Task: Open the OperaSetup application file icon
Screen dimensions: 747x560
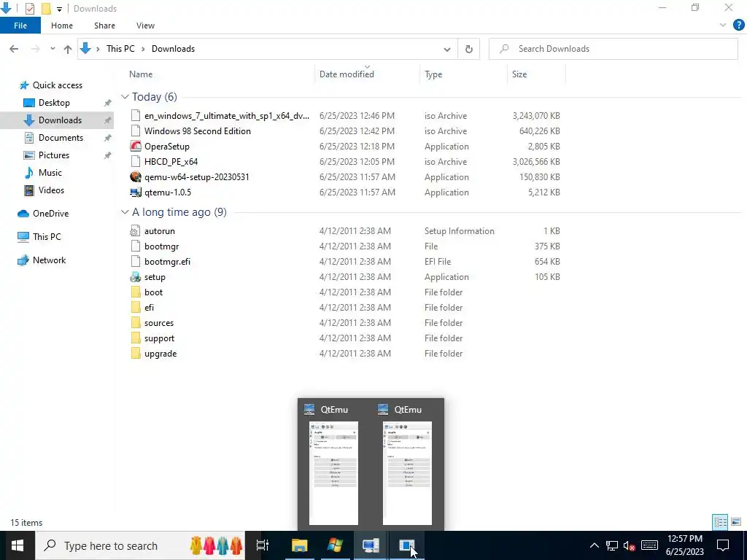Action: pyautogui.click(x=136, y=146)
